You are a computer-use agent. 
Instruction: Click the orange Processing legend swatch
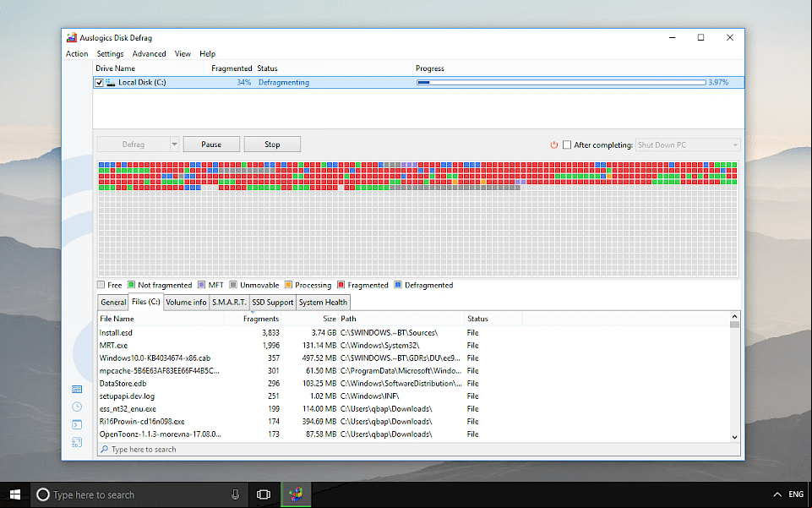pyautogui.click(x=288, y=286)
